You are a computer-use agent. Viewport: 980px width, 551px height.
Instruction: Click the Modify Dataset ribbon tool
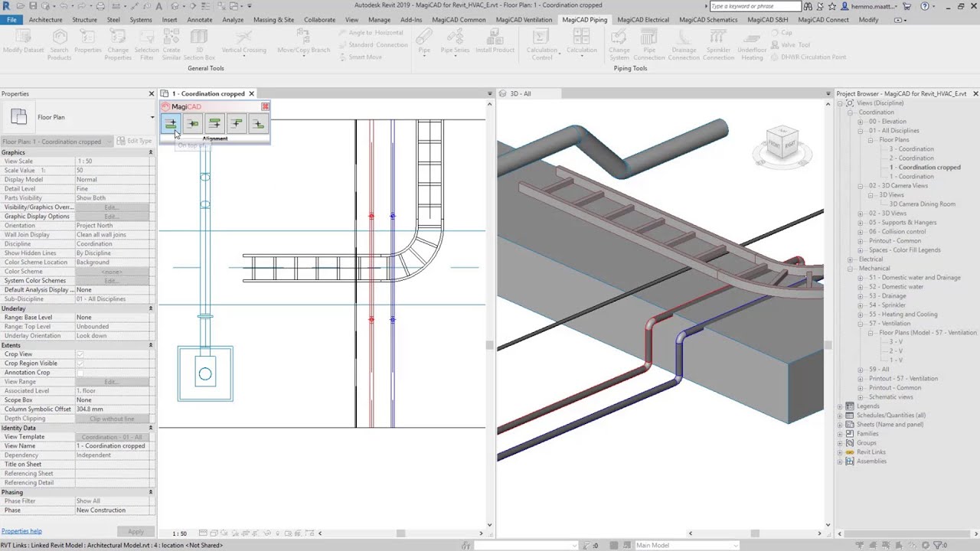pos(23,43)
